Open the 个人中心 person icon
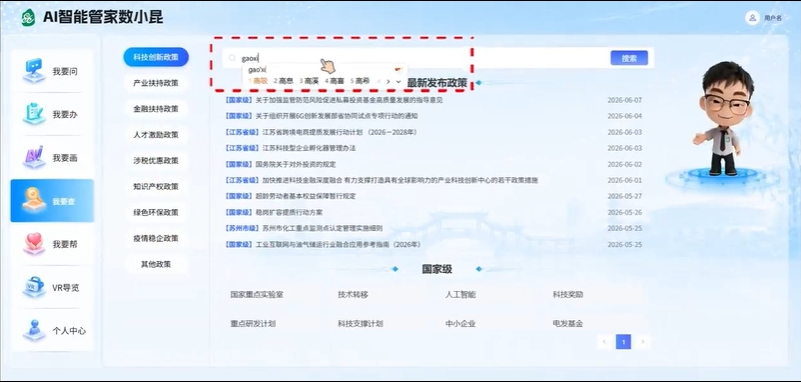The image size is (801, 382). (x=34, y=330)
